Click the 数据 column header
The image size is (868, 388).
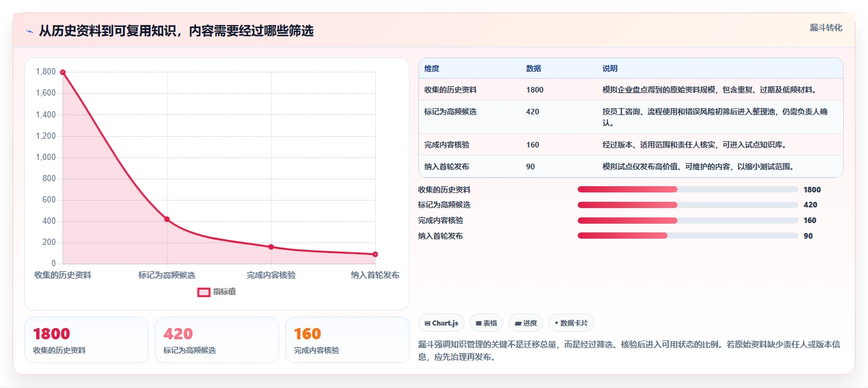click(533, 69)
